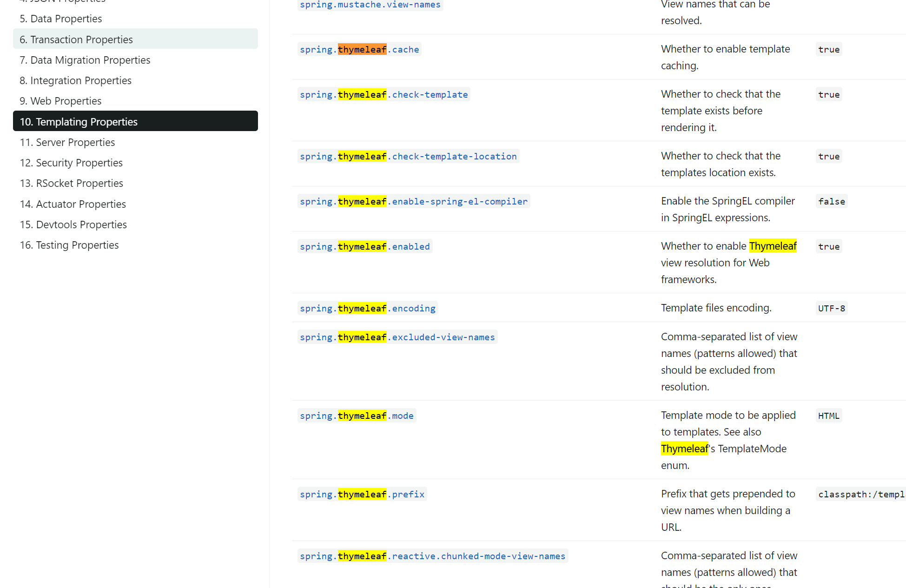Click 'View names that can be resolved.' description
The image size is (906, 588).
[x=715, y=13]
